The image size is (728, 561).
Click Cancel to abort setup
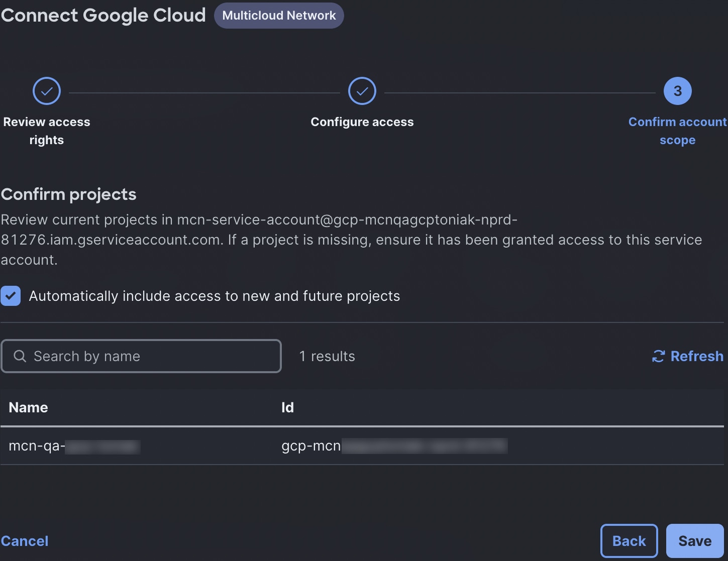point(25,541)
